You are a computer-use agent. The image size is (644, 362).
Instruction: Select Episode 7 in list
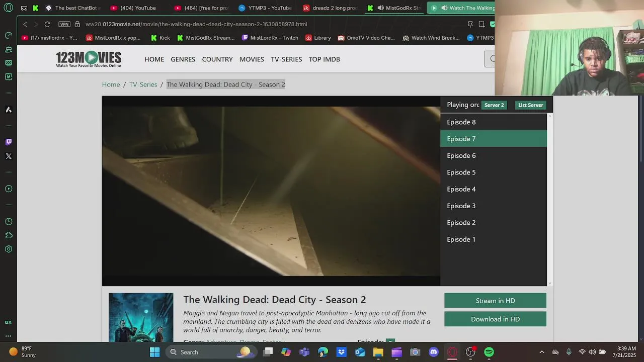494,139
